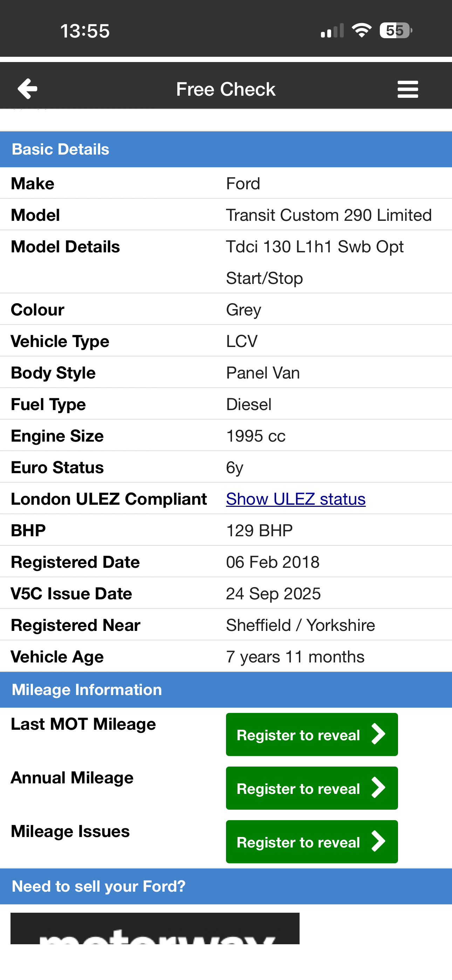Viewport: 452px width, 980px height.
Task: Select the Registered Near value Sheffield / Yorkshire
Action: click(x=300, y=625)
